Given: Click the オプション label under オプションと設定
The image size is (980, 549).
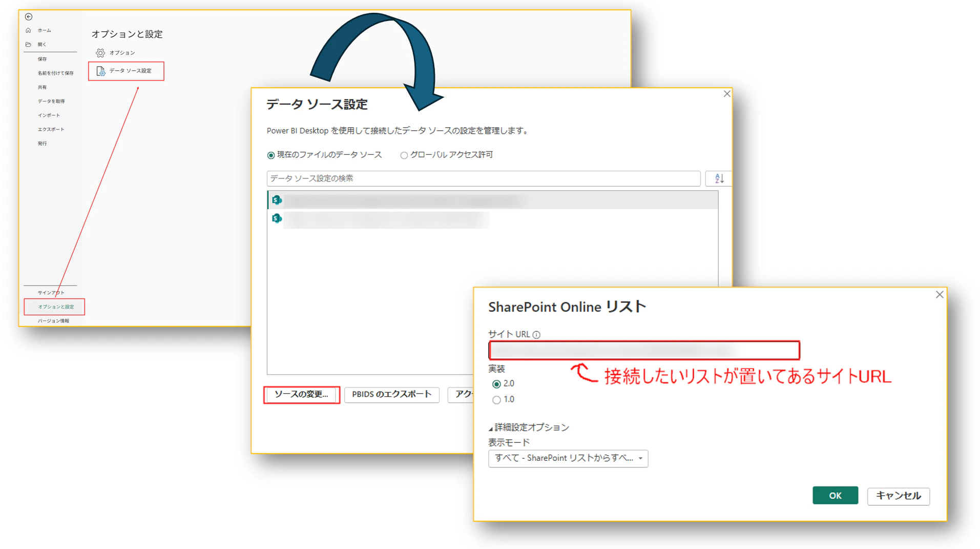Looking at the screenshot, I should (122, 53).
